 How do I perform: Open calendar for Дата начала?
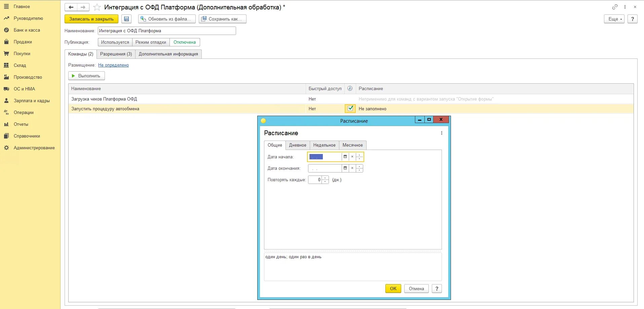345,157
